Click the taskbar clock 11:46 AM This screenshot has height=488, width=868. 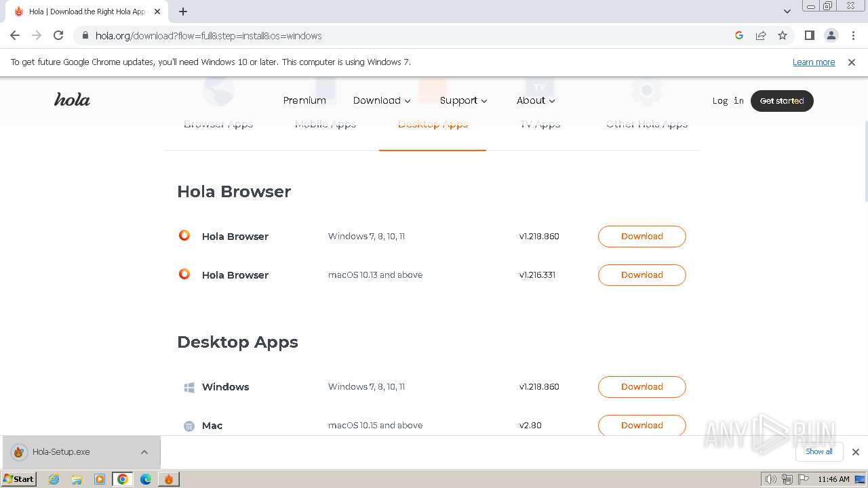pos(833,479)
